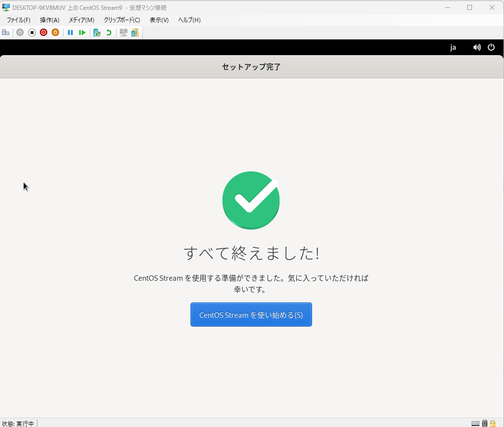This screenshot has width=504, height=427.
Task: Click the orange Save VM state icon
Action: coord(56,33)
